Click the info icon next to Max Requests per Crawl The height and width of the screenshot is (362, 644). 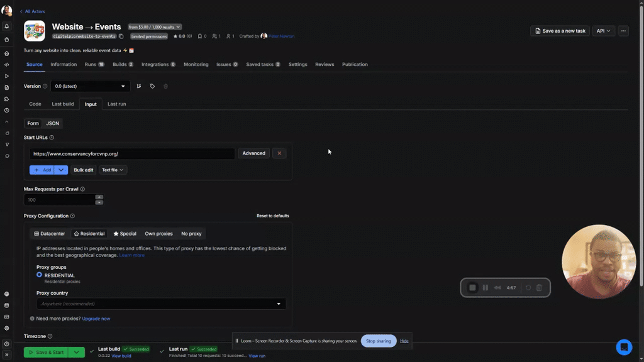(82, 189)
